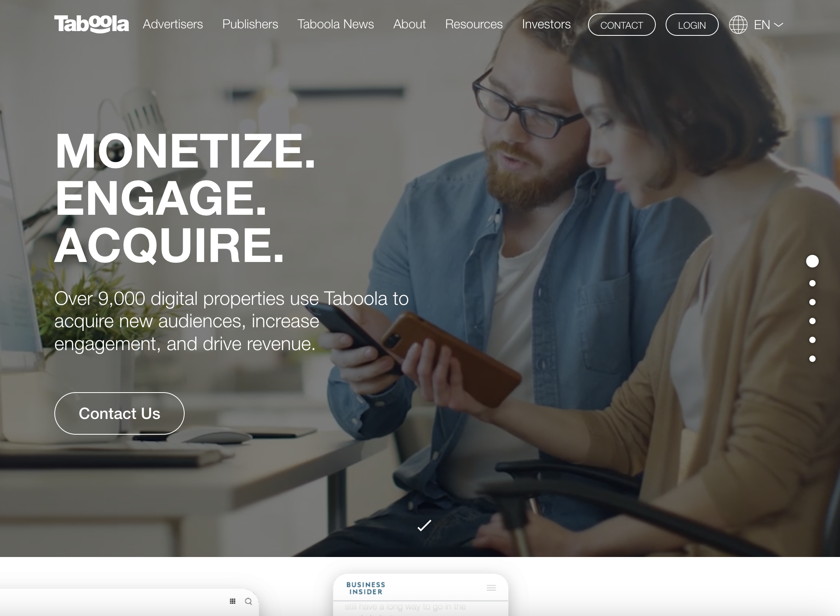Click the Contact Us button
The height and width of the screenshot is (616, 840).
[x=119, y=413]
